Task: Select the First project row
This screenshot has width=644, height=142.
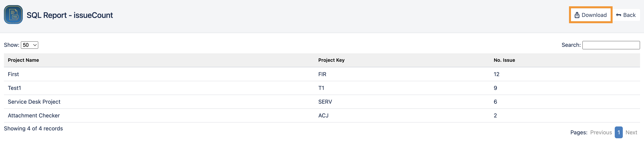Action: click(x=13, y=74)
